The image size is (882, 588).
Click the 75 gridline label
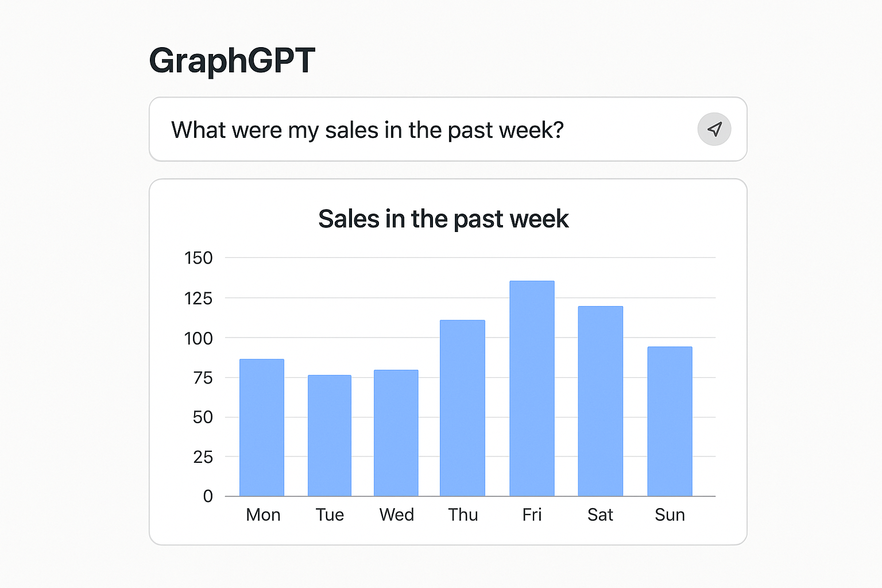coord(202,377)
